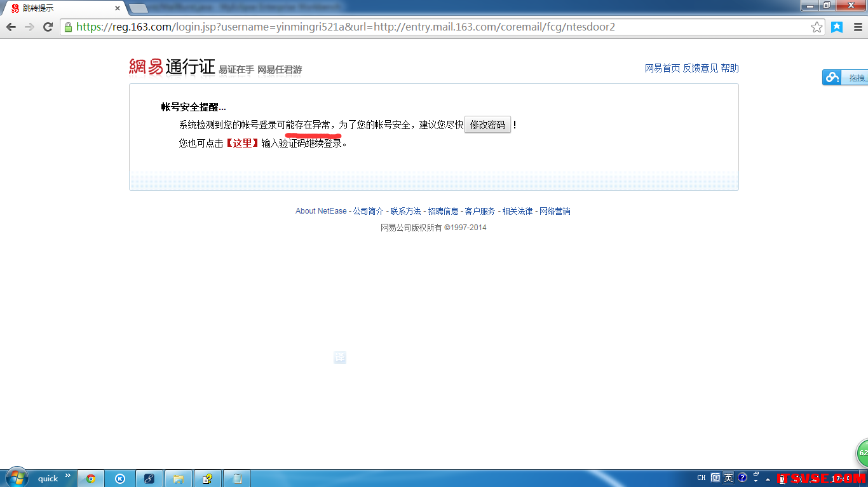Minimize the Chrome window
Image resolution: width=868 pixels, height=487 pixels.
[810, 6]
